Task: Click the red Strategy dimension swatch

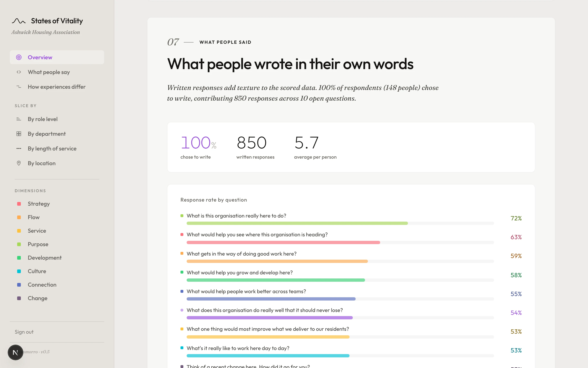Action: point(19,204)
